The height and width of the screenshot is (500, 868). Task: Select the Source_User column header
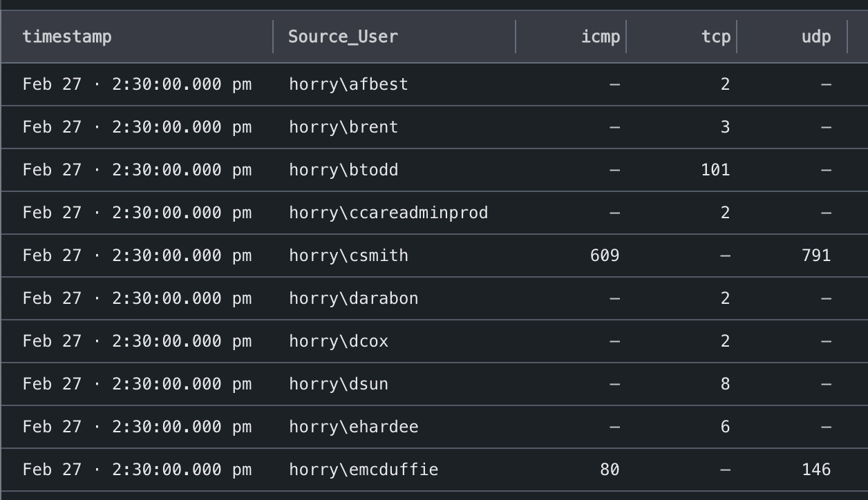click(x=343, y=37)
